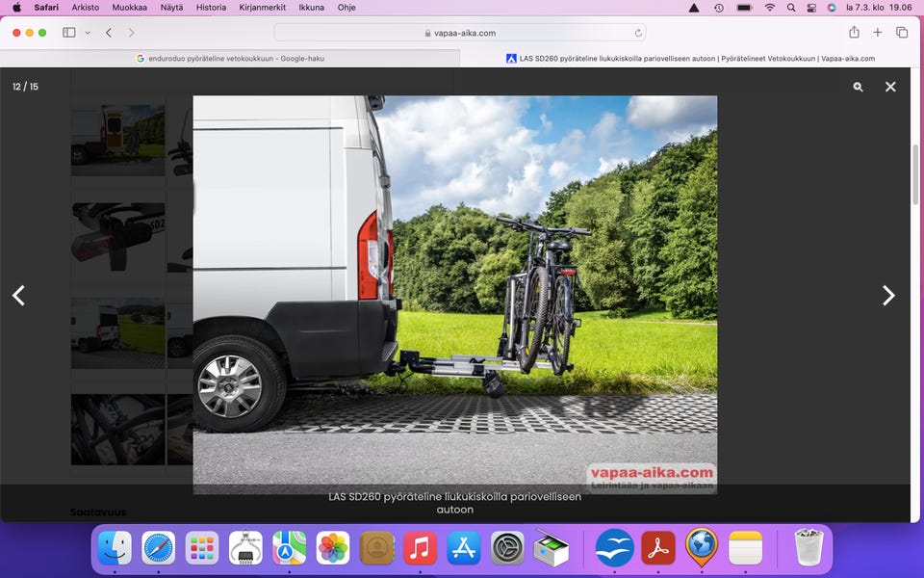Click Safari's Share button
Viewport: 924px width, 578px height.
(x=854, y=33)
